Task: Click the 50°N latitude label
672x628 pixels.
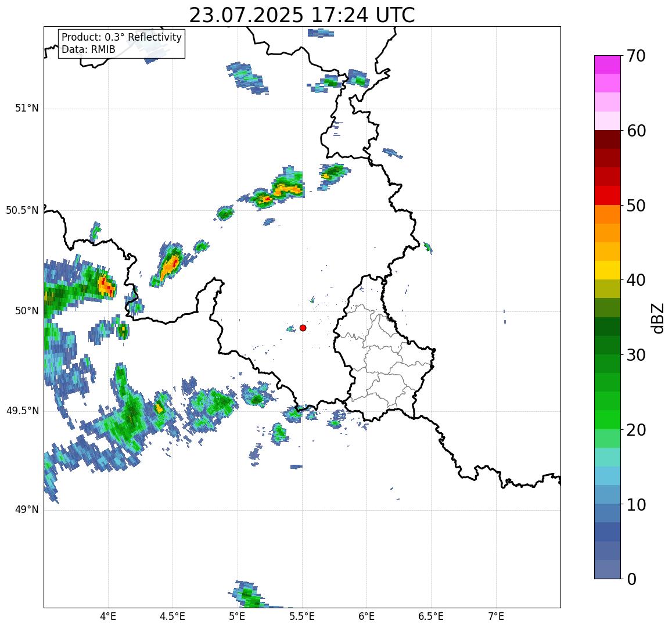Action: [27, 311]
